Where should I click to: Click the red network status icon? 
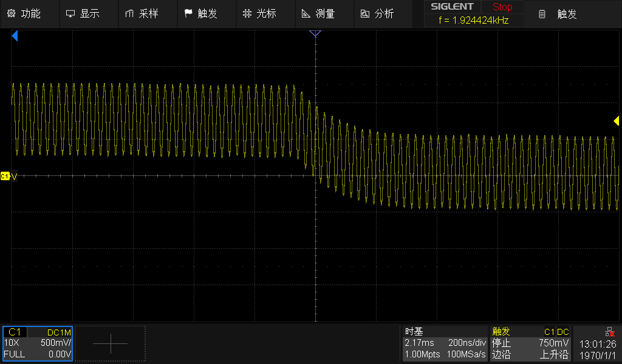[x=609, y=332]
